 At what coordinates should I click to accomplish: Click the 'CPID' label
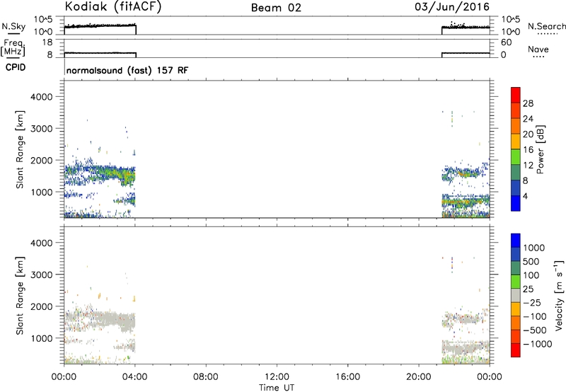(x=16, y=67)
